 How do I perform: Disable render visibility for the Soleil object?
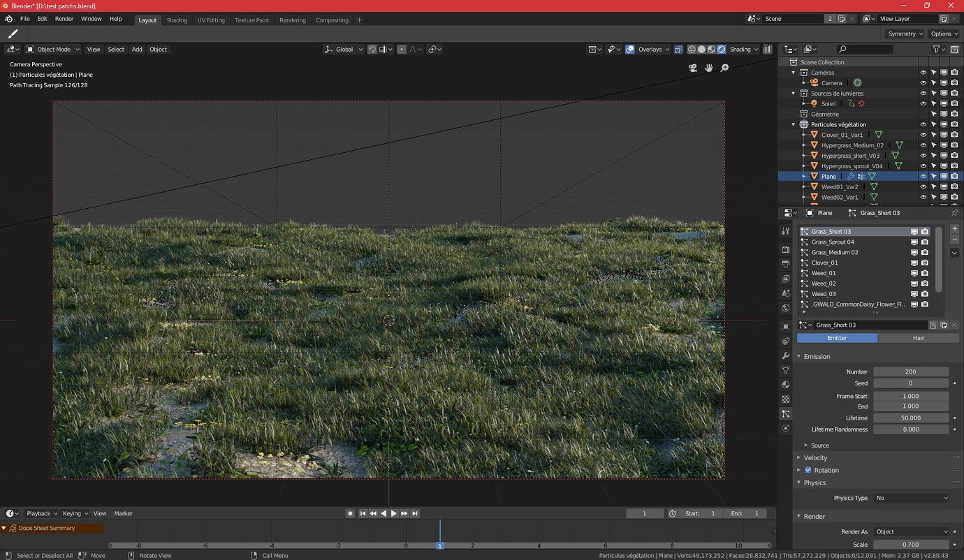(x=954, y=103)
